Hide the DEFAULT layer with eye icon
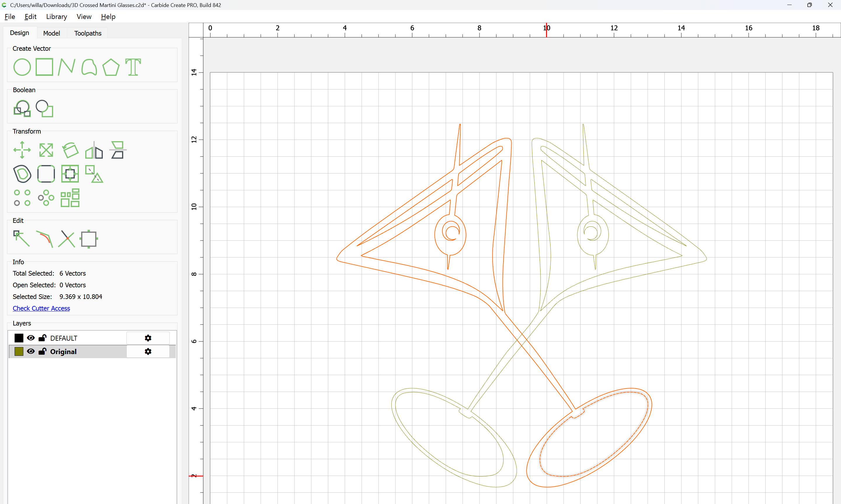The height and width of the screenshot is (504, 841). pos(31,338)
